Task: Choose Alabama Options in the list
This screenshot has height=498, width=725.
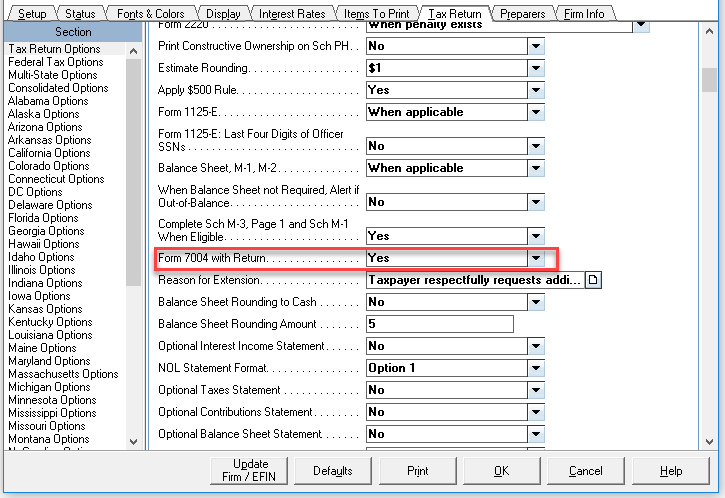Action: click(48, 101)
